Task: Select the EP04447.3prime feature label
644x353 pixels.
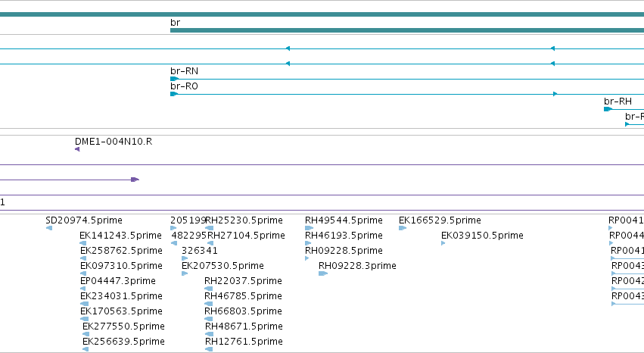Action: [118, 281]
